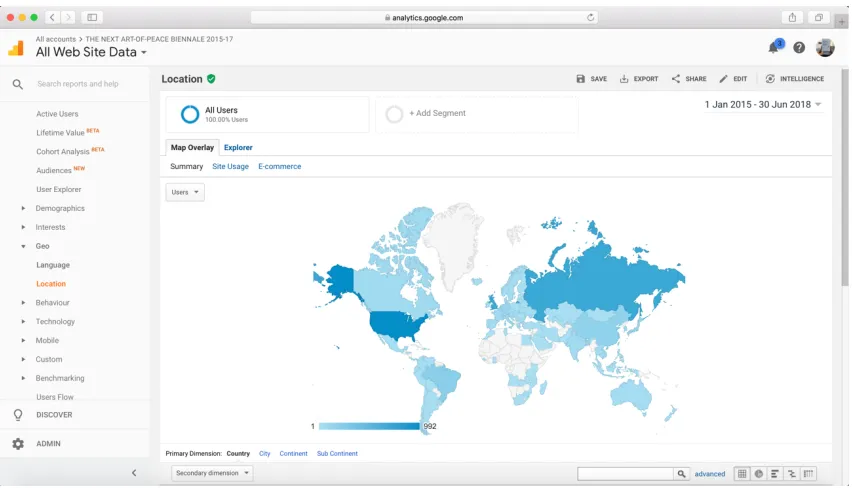Click the page vertical scrollbar
The width and height of the screenshot is (852, 488).
point(845,177)
